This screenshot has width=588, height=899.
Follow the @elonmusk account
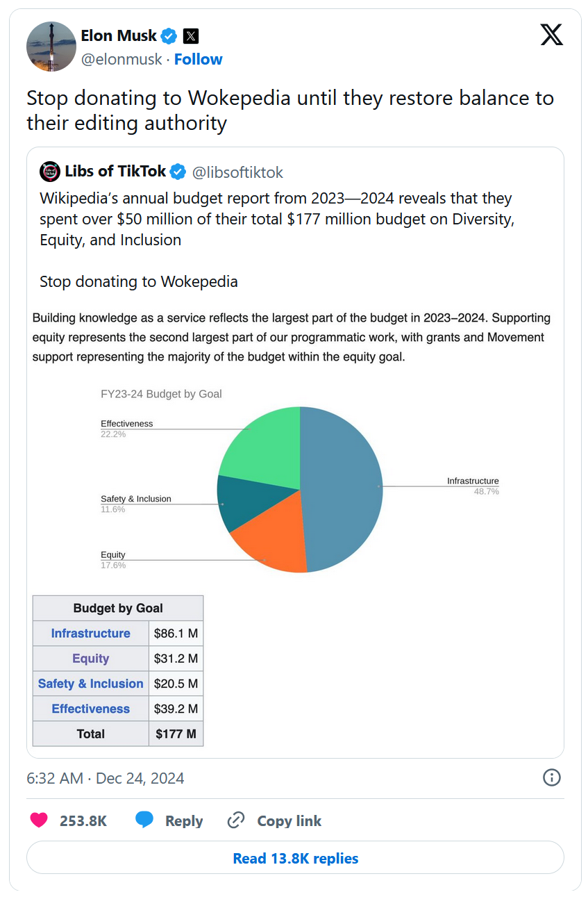coord(199,59)
